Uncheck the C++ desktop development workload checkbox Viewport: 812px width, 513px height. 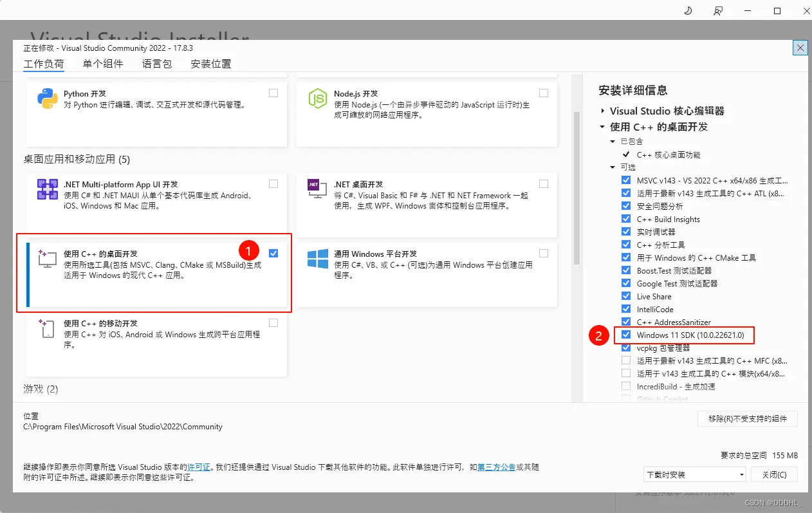273,253
